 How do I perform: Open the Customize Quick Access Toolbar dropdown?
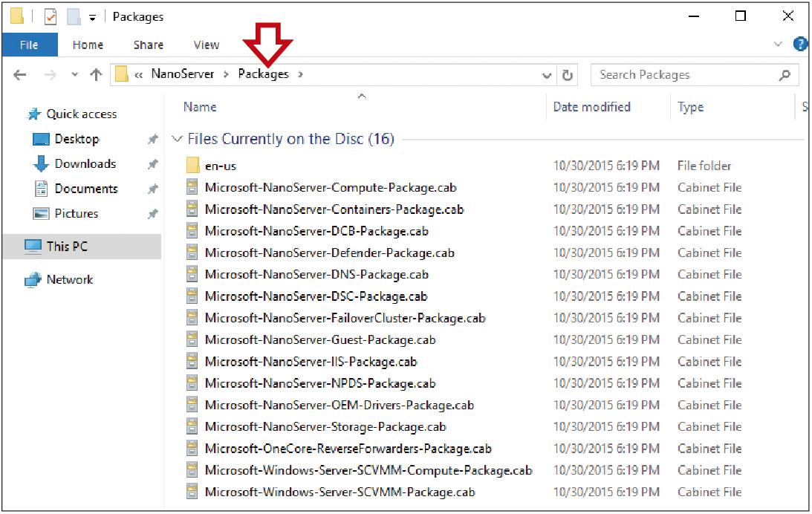(x=92, y=18)
